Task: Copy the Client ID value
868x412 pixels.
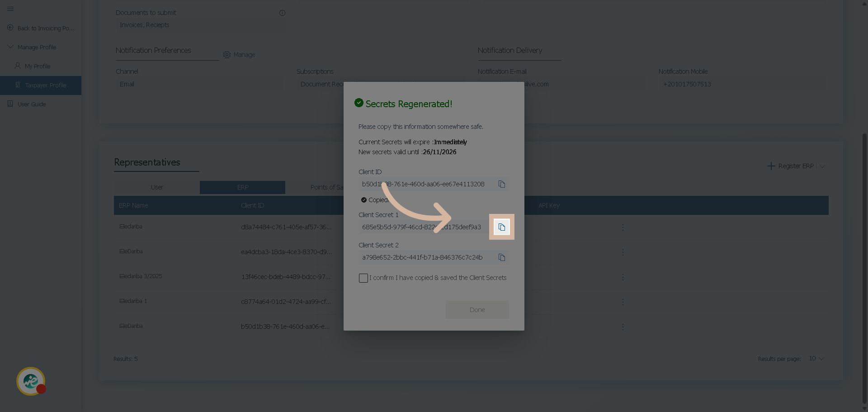Action: [x=502, y=184]
